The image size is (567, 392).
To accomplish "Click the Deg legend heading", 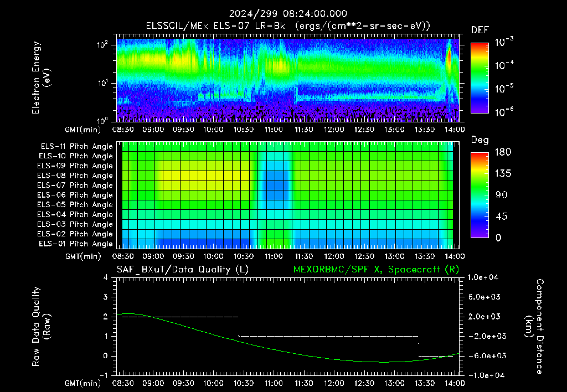I will coord(480,140).
